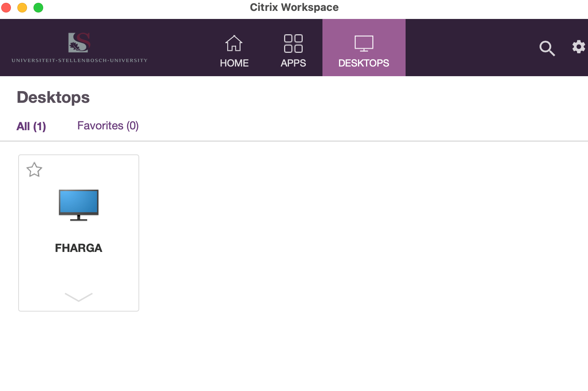Minimize the window with yellow button
588x391 pixels.
click(22, 8)
